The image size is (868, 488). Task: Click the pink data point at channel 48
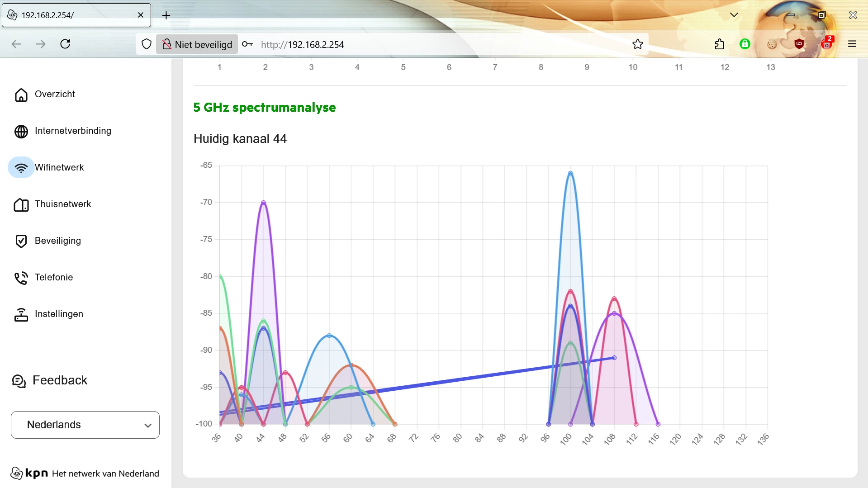[x=285, y=373]
